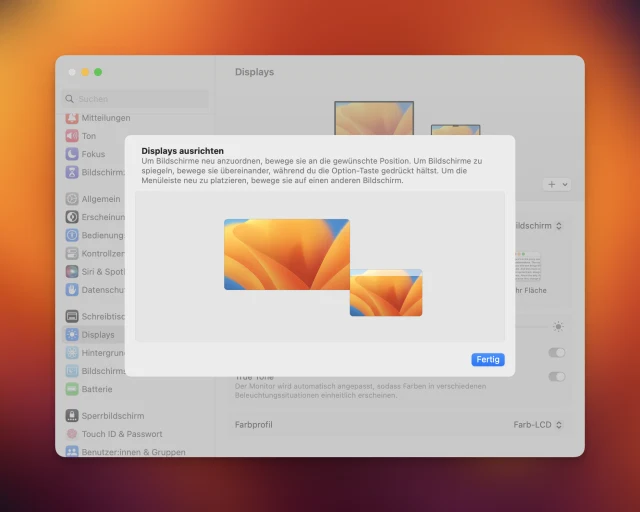Click the Suchen search field

[135, 99]
